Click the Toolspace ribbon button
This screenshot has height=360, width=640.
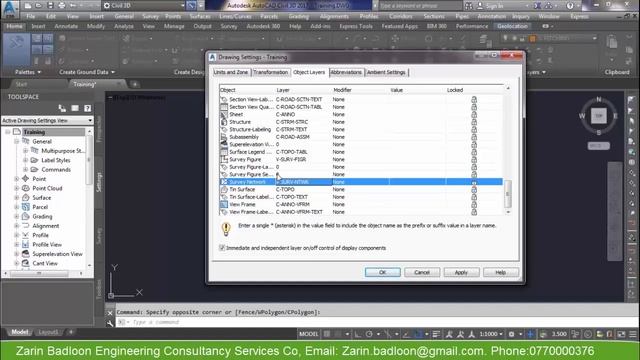coord(16,50)
